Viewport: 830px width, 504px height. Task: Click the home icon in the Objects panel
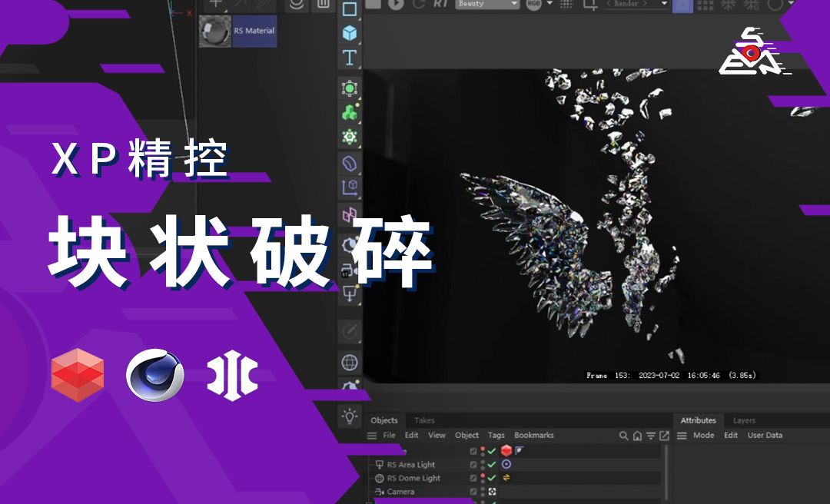click(x=636, y=435)
